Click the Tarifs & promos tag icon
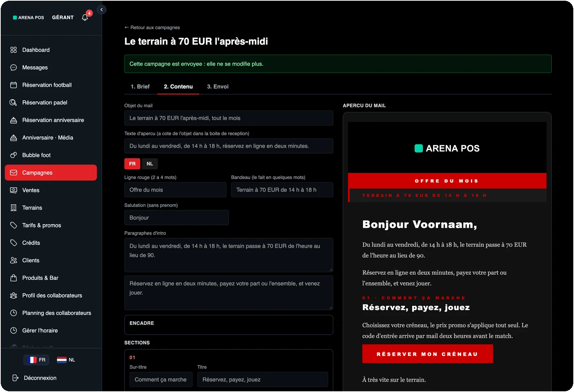 14,225
